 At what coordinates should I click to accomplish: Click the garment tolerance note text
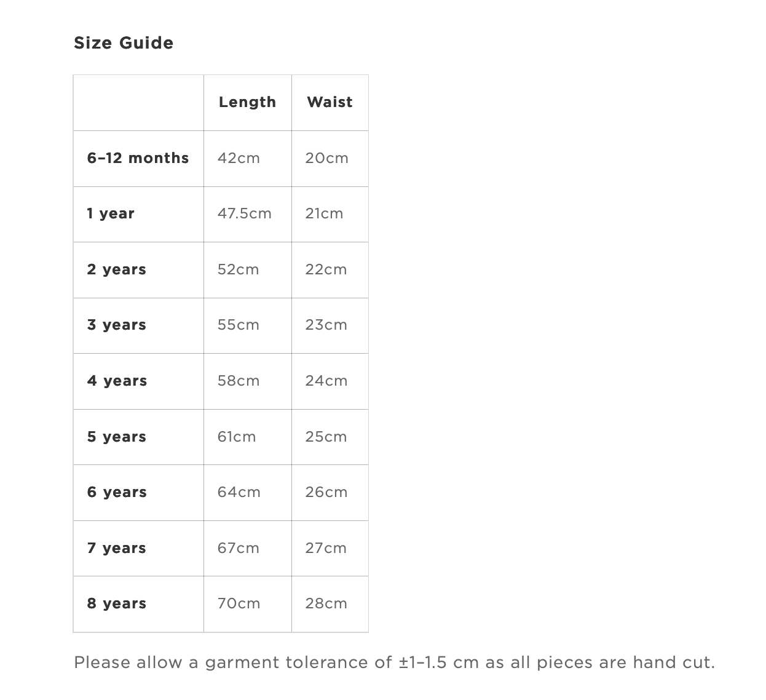pyautogui.click(x=394, y=662)
